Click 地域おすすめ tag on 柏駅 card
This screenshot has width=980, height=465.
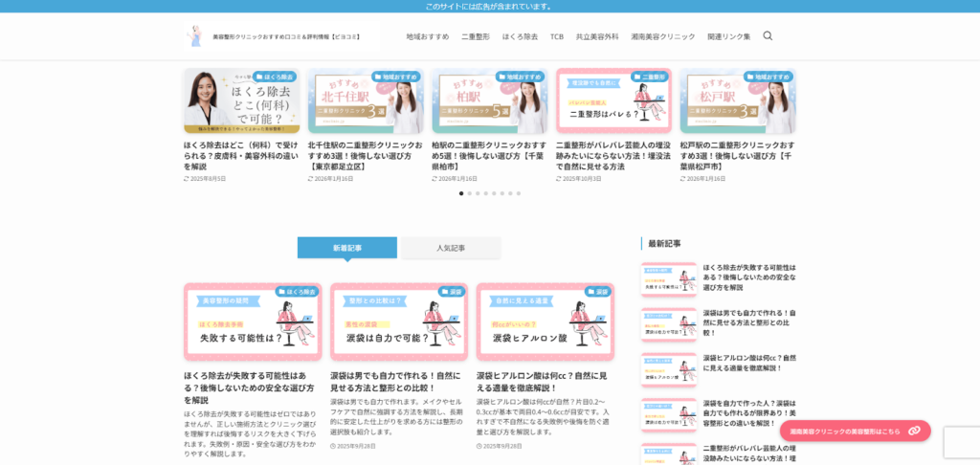coord(520,77)
